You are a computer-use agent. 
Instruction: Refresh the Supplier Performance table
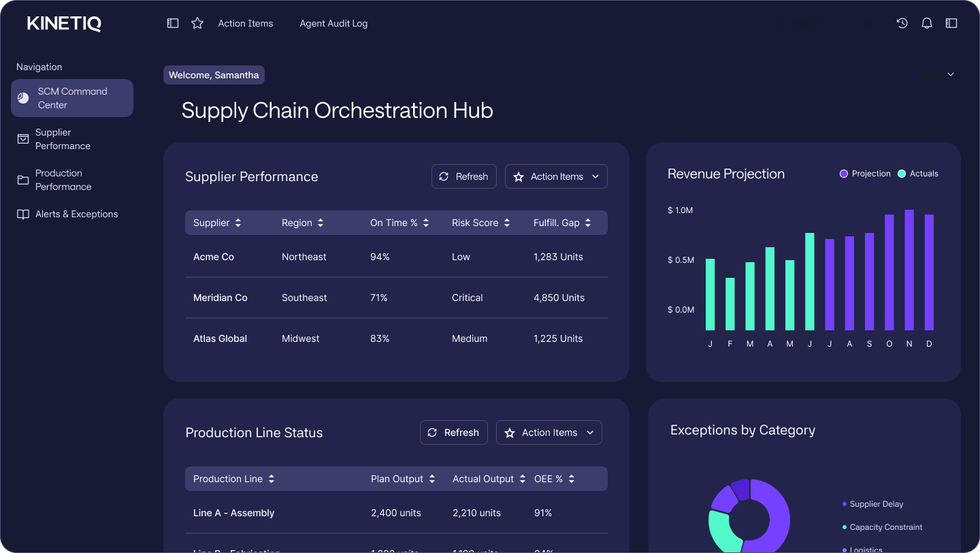(x=464, y=176)
